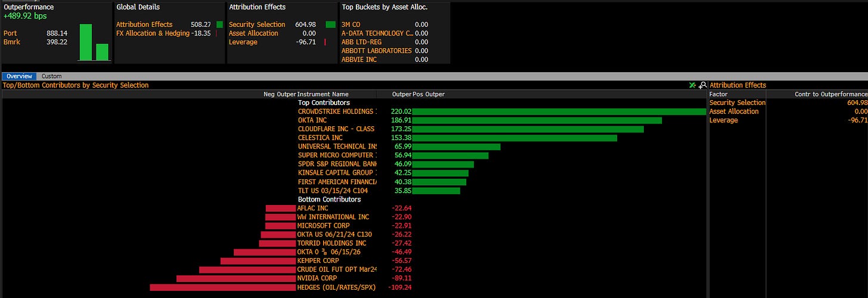The height and width of the screenshot is (298, 868).
Task: Switch to the Overview tab
Action: click(x=19, y=76)
